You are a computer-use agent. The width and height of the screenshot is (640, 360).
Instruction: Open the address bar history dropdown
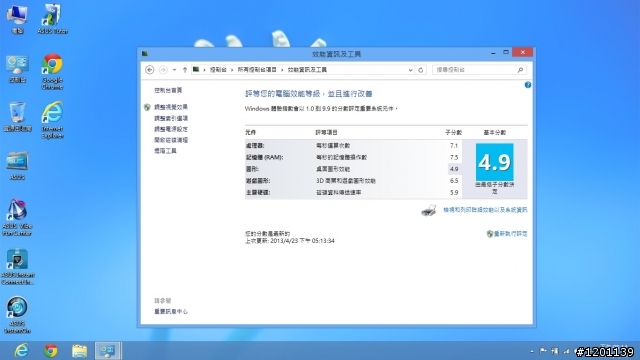[410, 70]
